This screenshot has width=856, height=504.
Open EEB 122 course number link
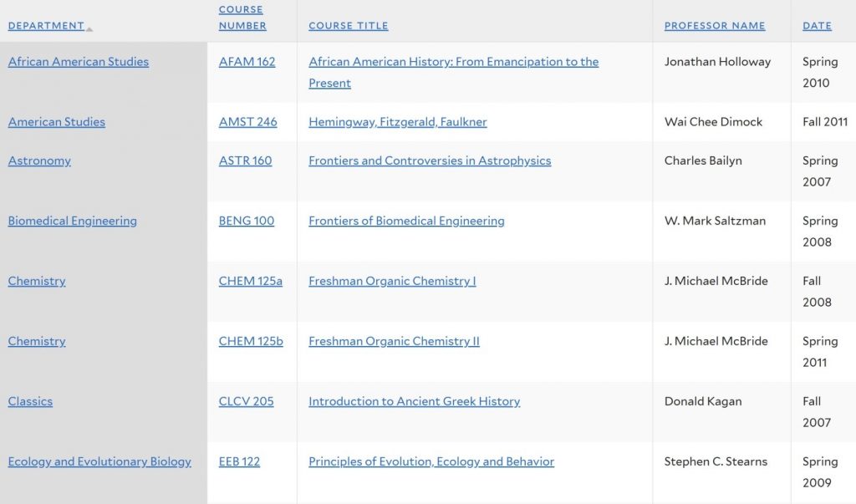[x=239, y=461]
